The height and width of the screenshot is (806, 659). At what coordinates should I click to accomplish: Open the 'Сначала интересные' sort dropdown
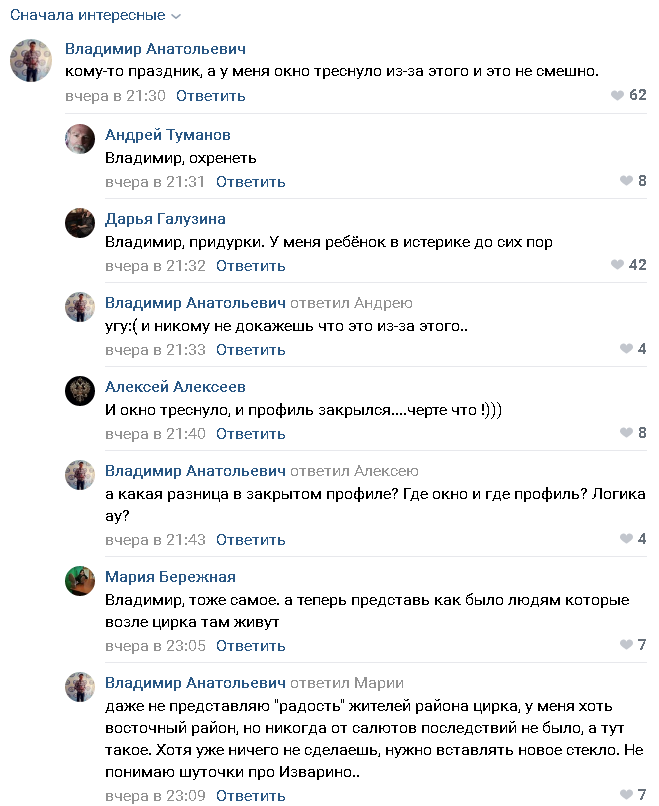96,16
